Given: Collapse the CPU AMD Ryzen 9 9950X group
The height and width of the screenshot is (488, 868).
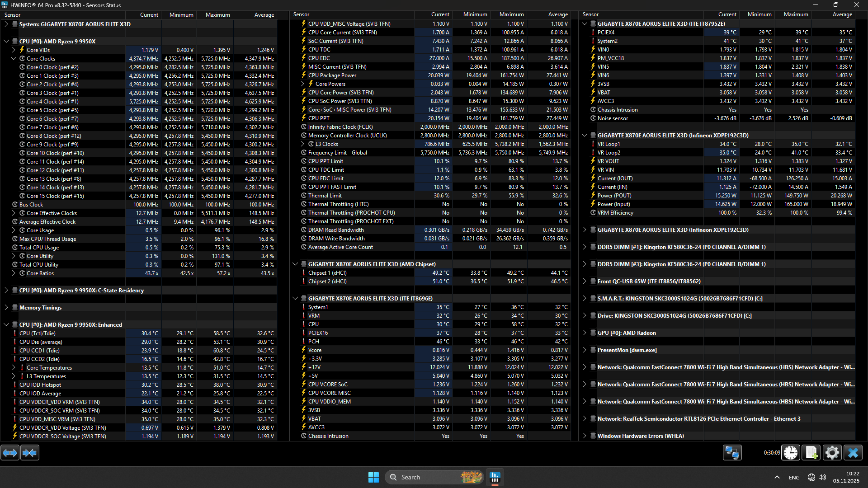Looking at the screenshot, I should pyautogui.click(x=6, y=41).
